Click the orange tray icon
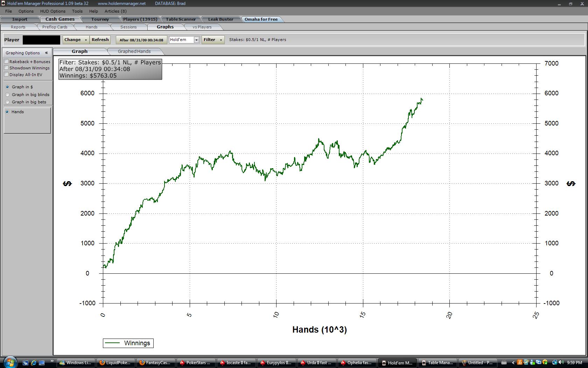The width and height of the screenshot is (588, 368). click(x=520, y=362)
